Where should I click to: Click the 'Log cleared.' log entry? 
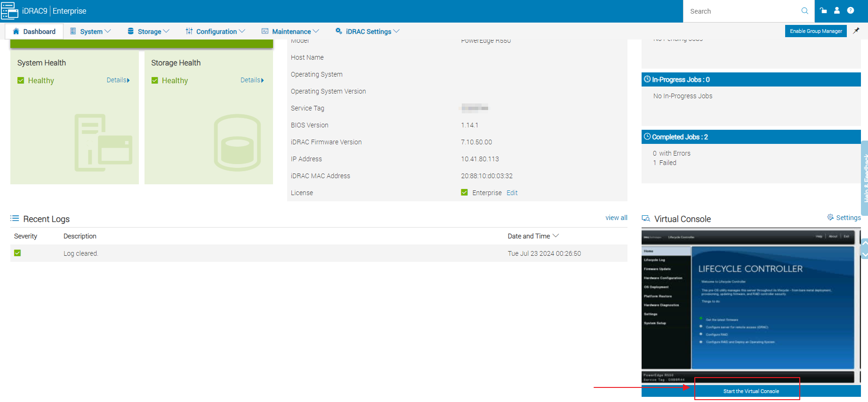pyautogui.click(x=81, y=253)
